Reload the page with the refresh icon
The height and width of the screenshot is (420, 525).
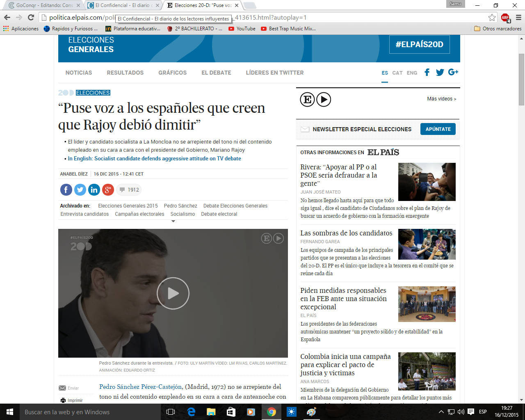pyautogui.click(x=31, y=17)
